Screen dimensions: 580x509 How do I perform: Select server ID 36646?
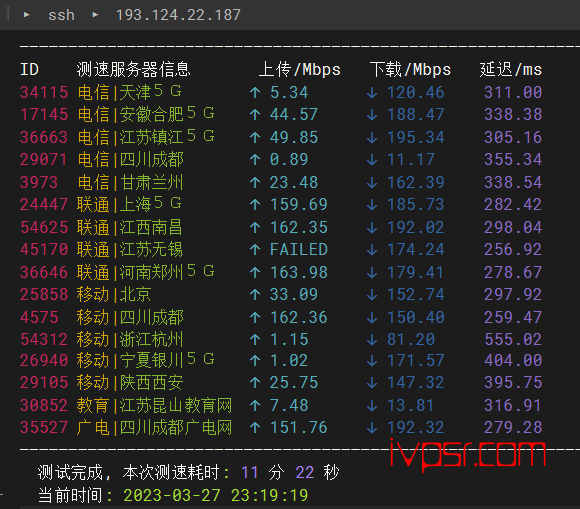(x=44, y=272)
